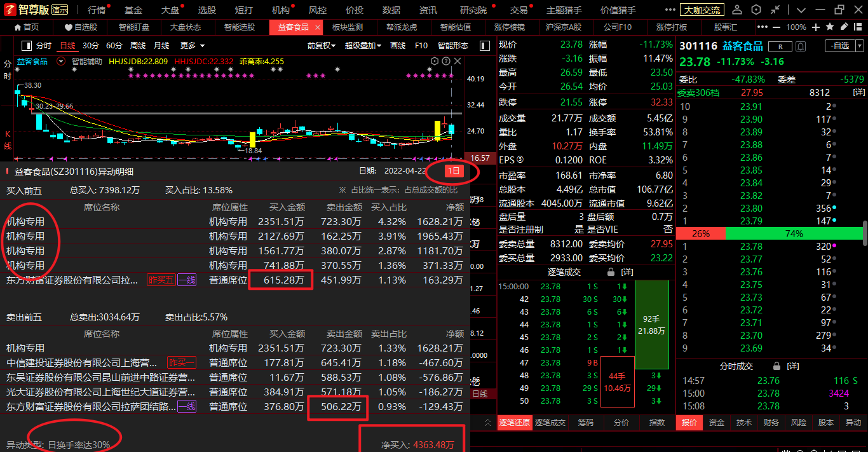Screen dimensions: 868x452
Task: Click the 画线 drawing tool
Action: 398,46
